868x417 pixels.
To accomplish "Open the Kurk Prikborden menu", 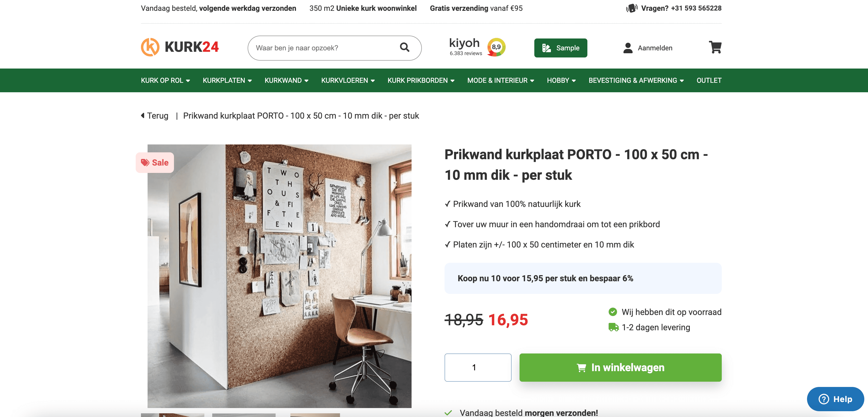I will (421, 80).
